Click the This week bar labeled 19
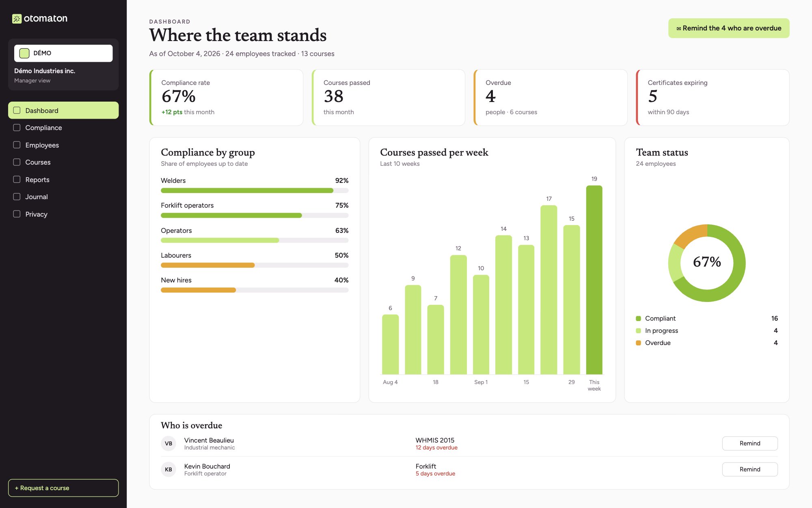812x508 pixels. (594, 280)
